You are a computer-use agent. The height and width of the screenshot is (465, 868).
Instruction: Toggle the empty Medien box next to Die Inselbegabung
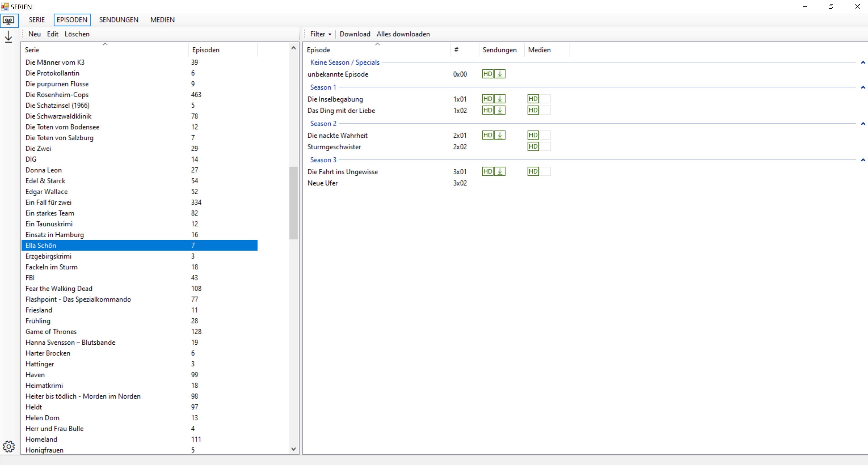tap(545, 99)
